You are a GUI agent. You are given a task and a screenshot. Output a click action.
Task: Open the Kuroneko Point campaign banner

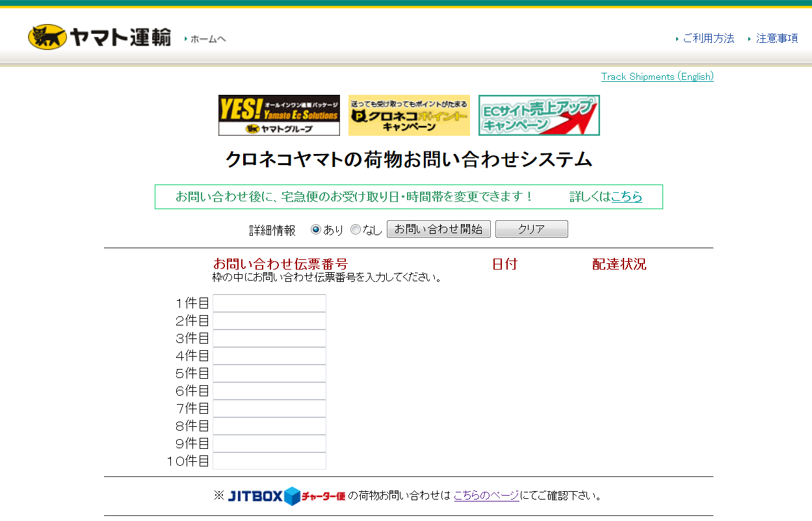point(409,116)
